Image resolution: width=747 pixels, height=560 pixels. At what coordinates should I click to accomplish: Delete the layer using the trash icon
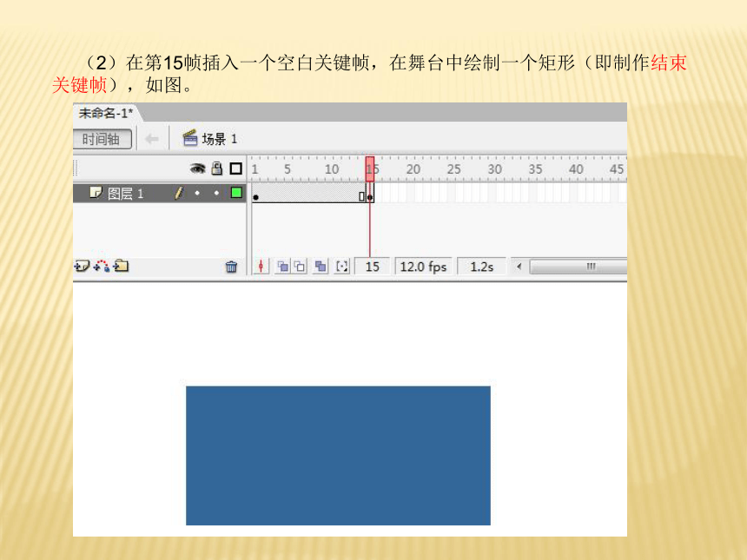point(232,267)
